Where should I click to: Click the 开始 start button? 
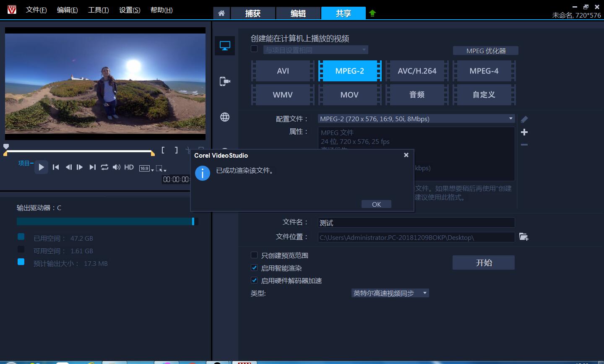pyautogui.click(x=484, y=263)
